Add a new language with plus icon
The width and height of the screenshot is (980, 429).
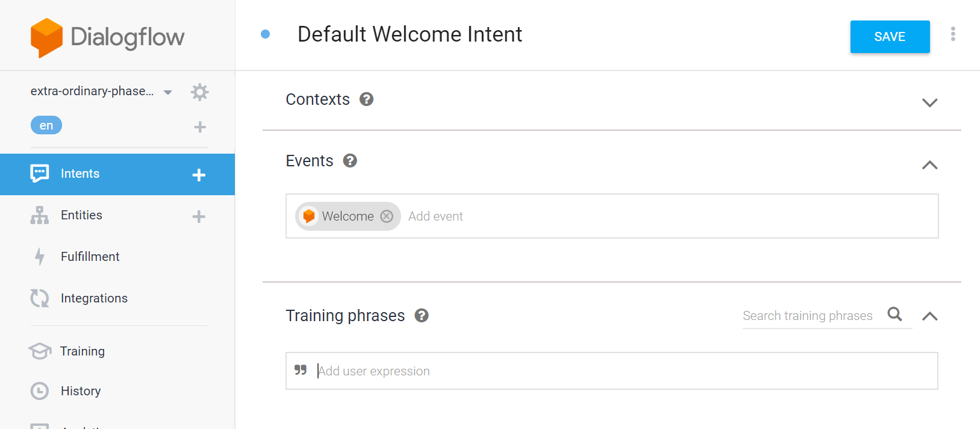point(200,127)
